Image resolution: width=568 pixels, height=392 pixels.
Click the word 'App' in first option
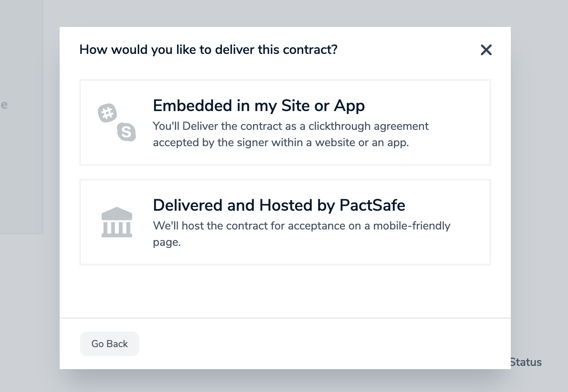349,106
